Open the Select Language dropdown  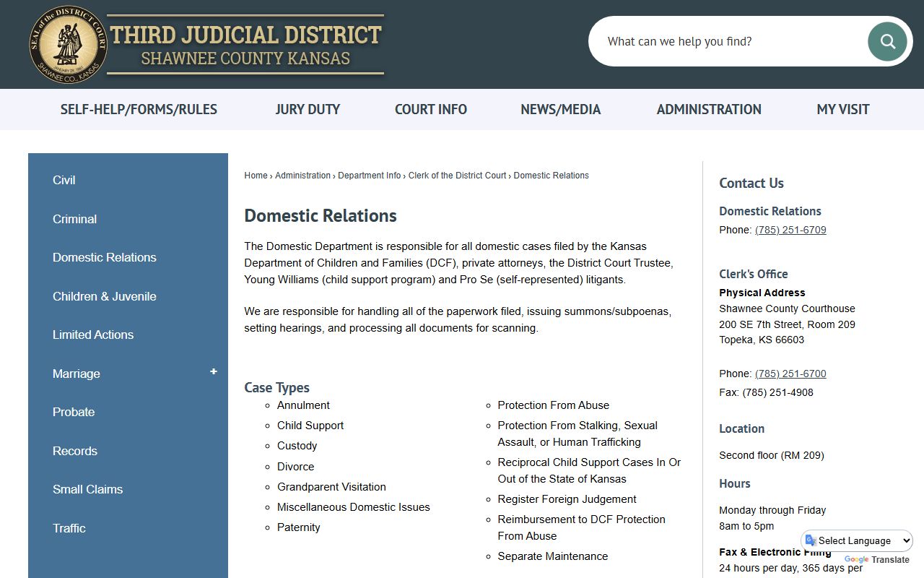(x=857, y=540)
